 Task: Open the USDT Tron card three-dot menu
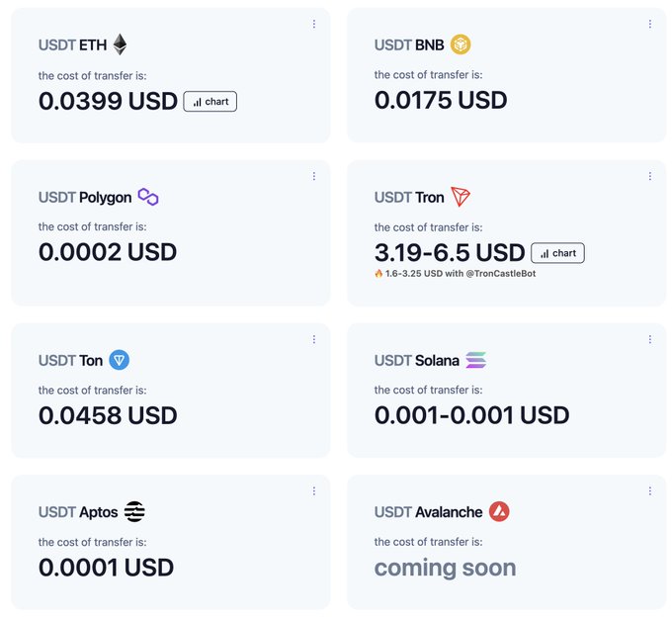tap(649, 176)
